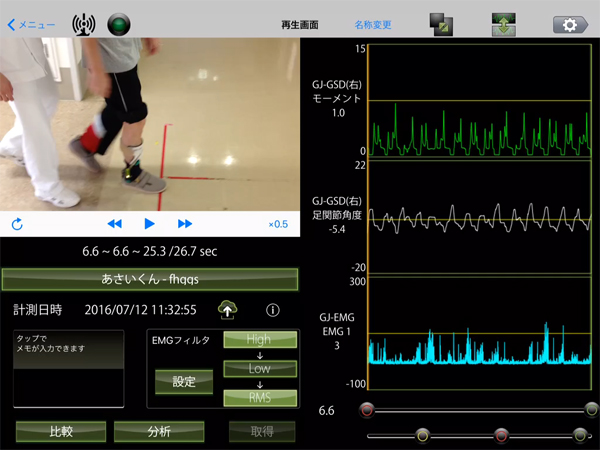Tap the 比較 compare button
Image resolution: width=600 pixels, height=450 pixels.
[x=61, y=432]
